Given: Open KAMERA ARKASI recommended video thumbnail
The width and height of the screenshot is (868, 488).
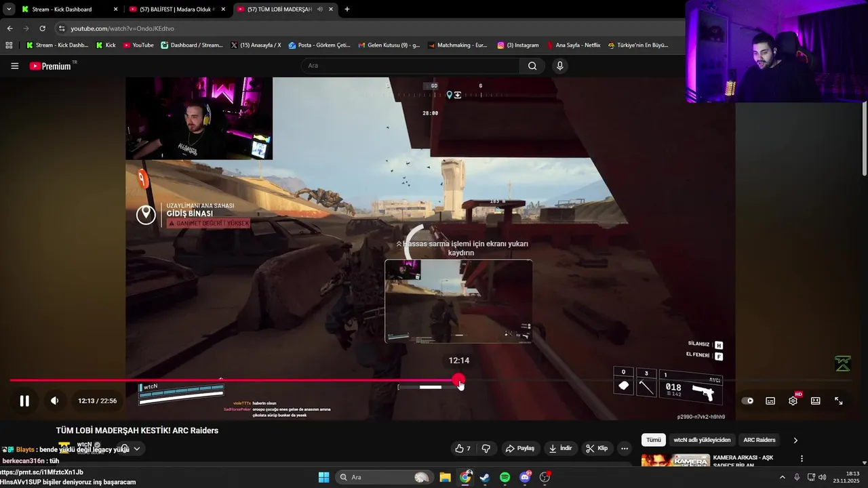Looking at the screenshot, I should [x=675, y=461].
